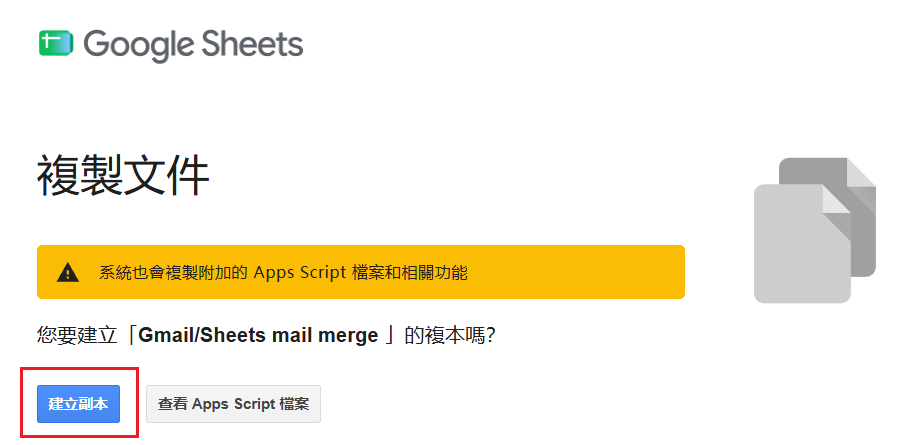The image size is (909, 445).
Task: Click the green Google Sheets logo icon
Action: [x=56, y=43]
